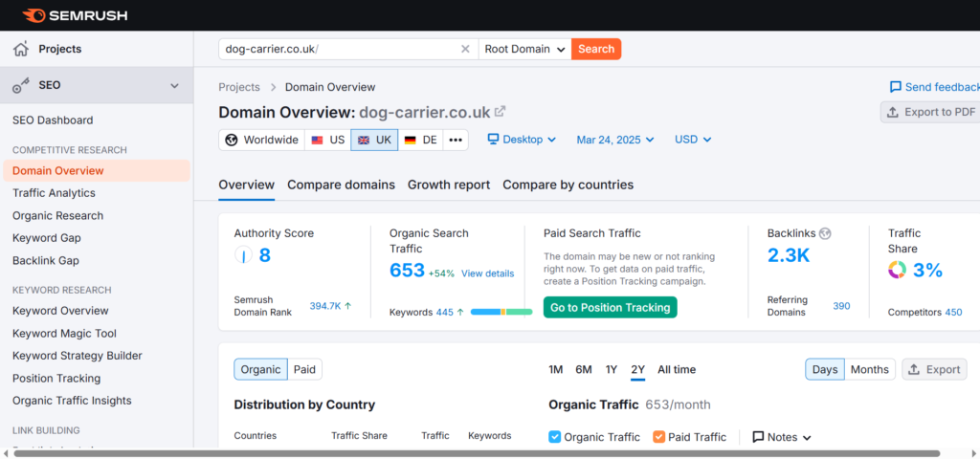
Task: Click the orange Search button
Action: point(596,50)
